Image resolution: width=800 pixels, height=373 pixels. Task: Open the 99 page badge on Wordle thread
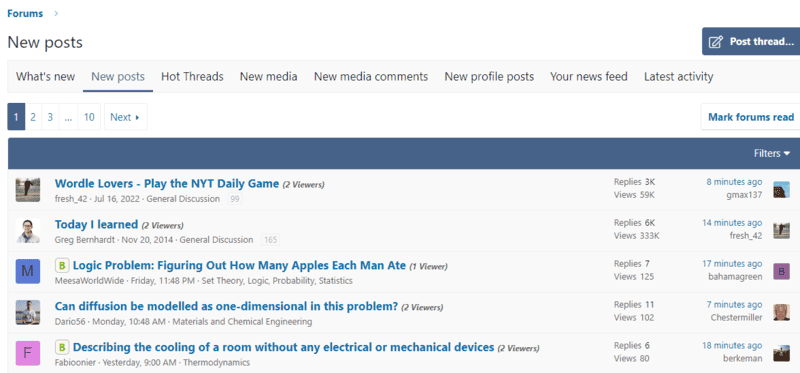[x=235, y=199]
